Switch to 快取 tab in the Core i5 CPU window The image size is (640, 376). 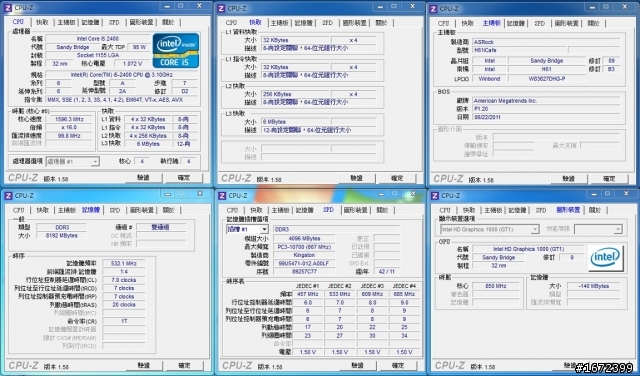42,22
